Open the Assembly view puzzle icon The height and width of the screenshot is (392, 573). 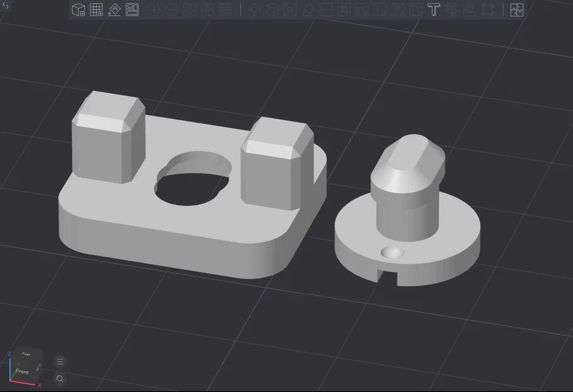517,10
